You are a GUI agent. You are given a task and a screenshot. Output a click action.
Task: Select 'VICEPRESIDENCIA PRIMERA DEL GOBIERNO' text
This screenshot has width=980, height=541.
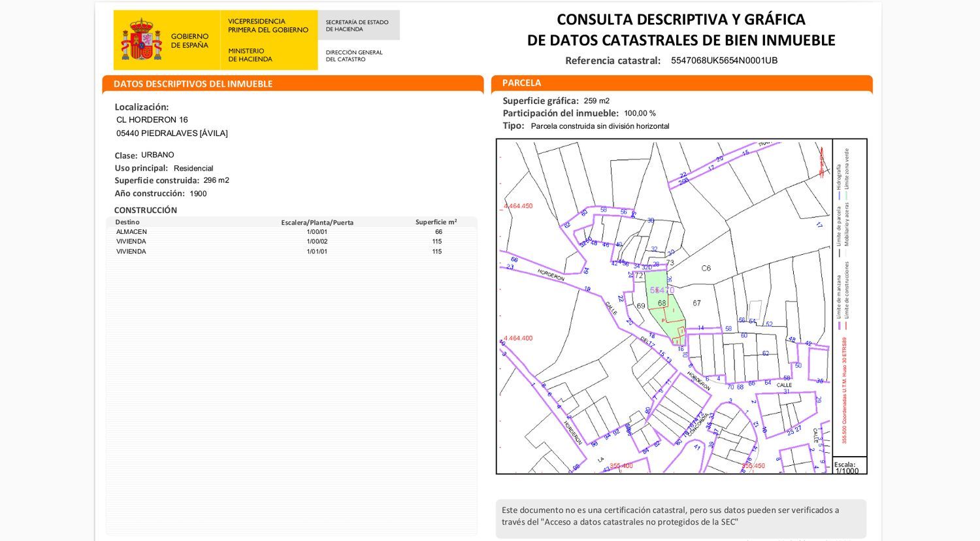tap(268, 25)
